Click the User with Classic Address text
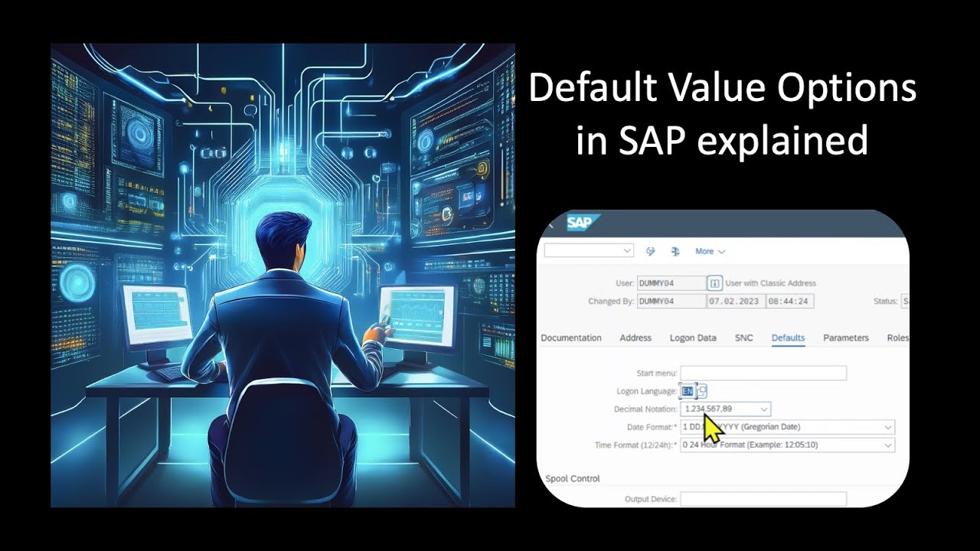Viewport: 980px width, 551px height. click(x=770, y=283)
